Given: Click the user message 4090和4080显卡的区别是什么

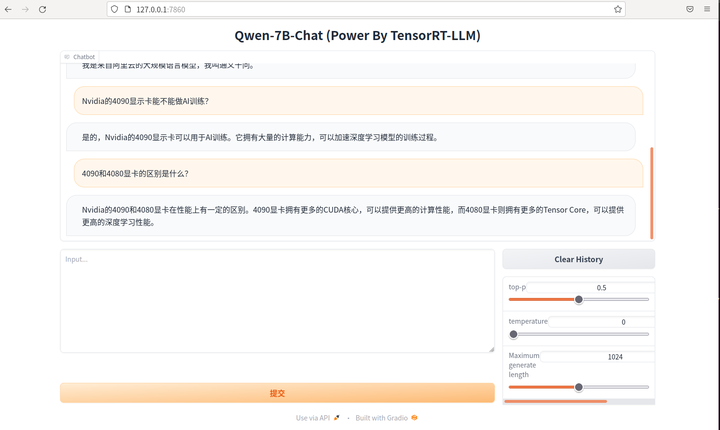Looking at the screenshot, I should [x=358, y=173].
